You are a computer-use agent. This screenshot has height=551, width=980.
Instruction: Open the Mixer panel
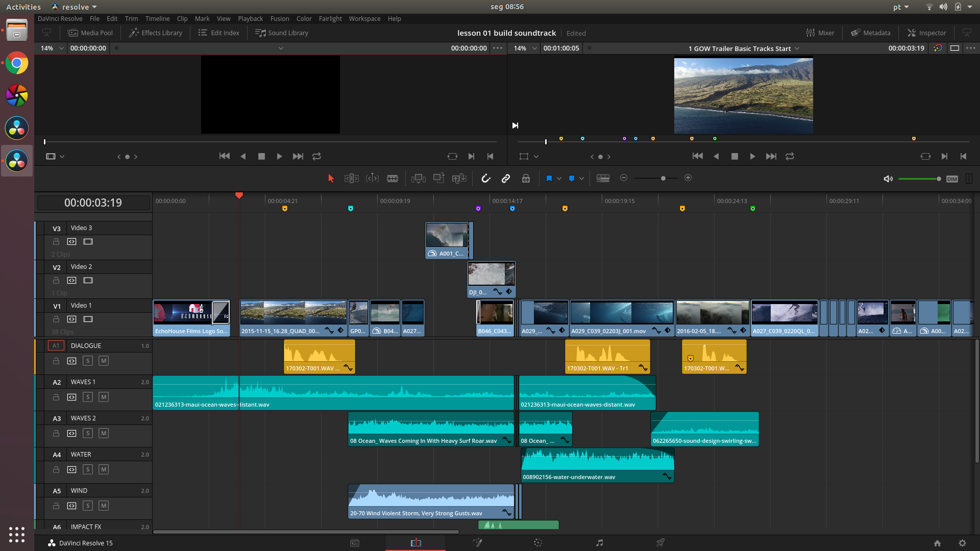click(820, 33)
